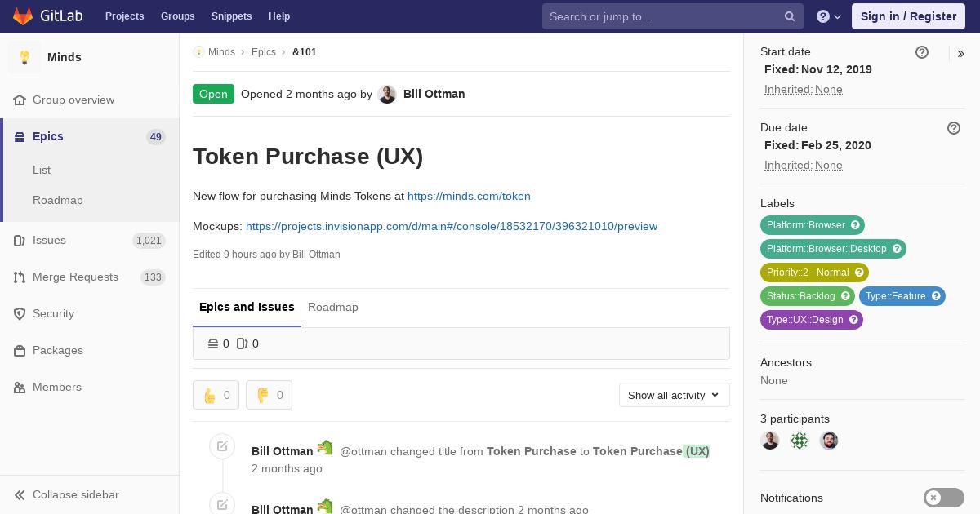Open Show all activity dropdown

[x=675, y=395]
